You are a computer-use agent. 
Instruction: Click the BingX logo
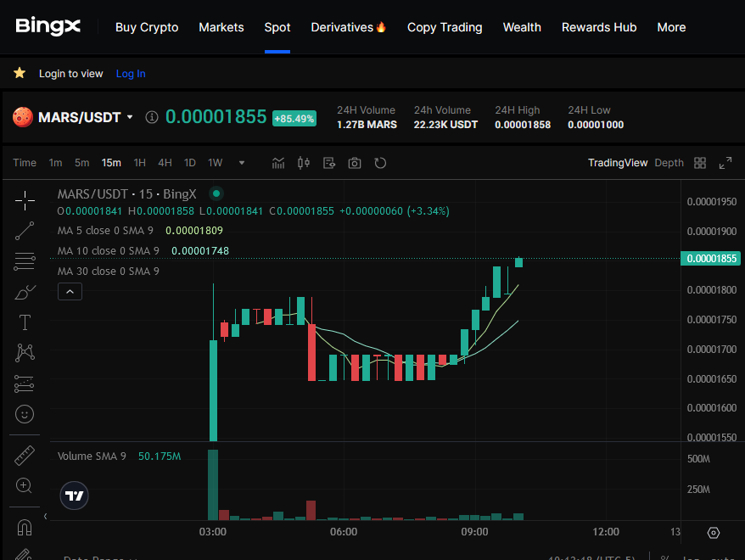click(48, 26)
